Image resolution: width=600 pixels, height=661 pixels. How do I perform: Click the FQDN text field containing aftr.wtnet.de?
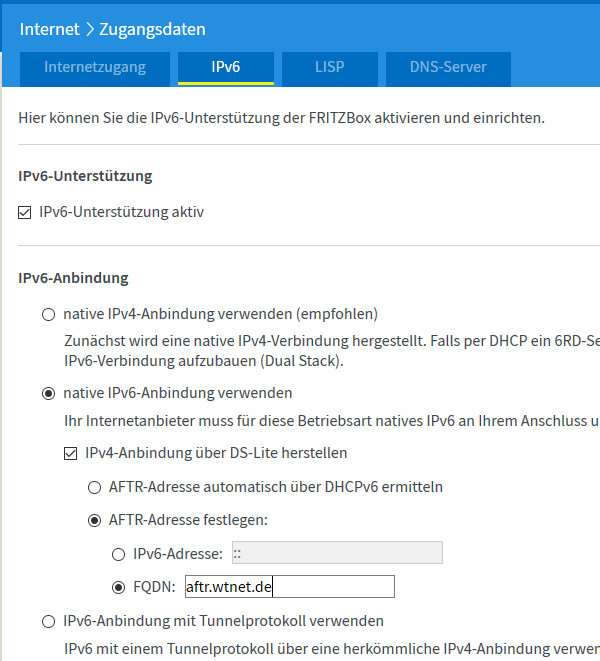289,587
